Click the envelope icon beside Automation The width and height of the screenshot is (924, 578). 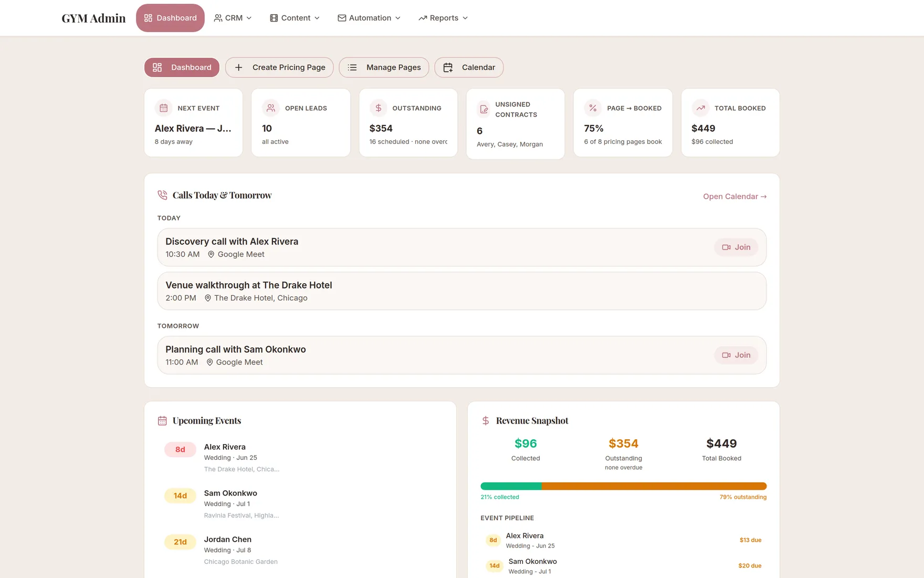click(x=342, y=18)
